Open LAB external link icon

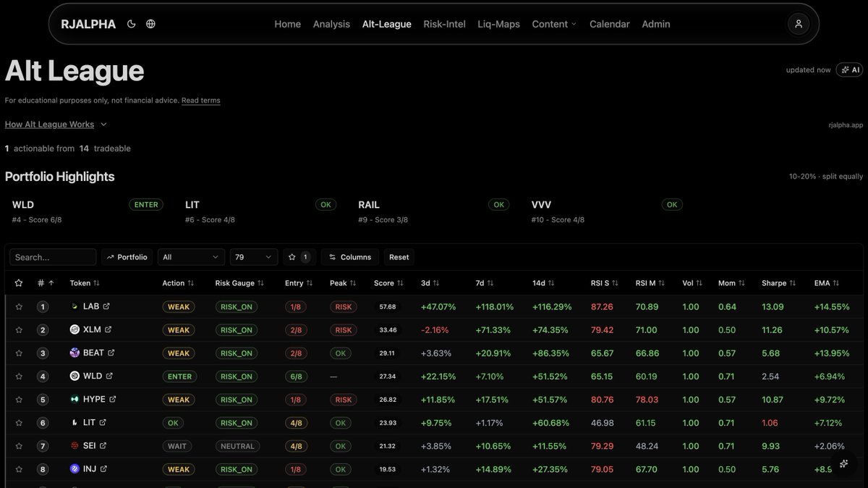pos(106,306)
